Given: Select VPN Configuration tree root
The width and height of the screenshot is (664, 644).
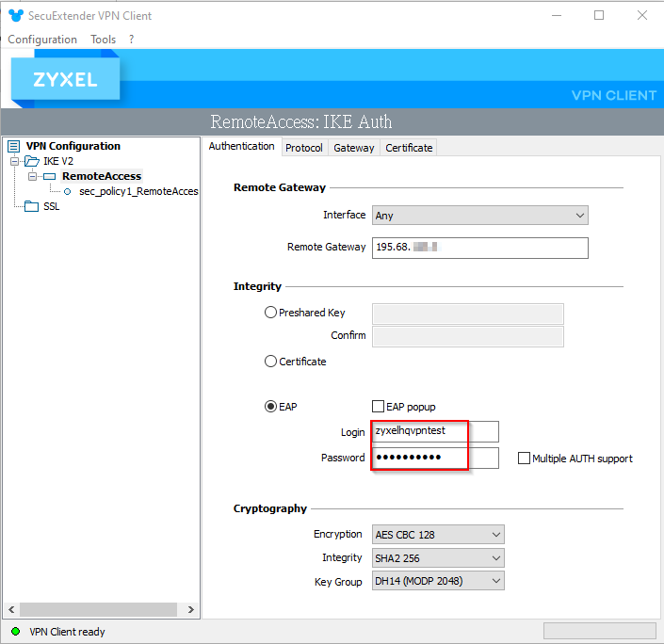Looking at the screenshot, I should tap(73, 147).
